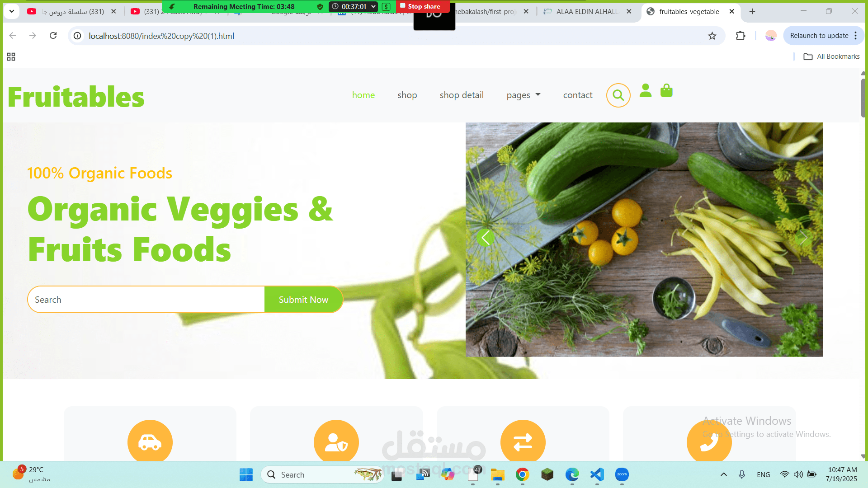Open All Bookmarks folder
This screenshot has width=868, height=488.
click(831, 56)
